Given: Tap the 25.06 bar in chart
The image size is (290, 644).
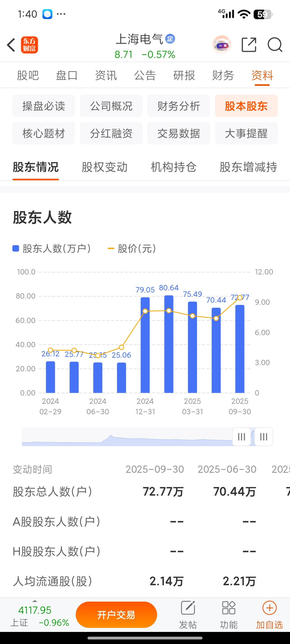Looking at the screenshot, I should (121, 378).
